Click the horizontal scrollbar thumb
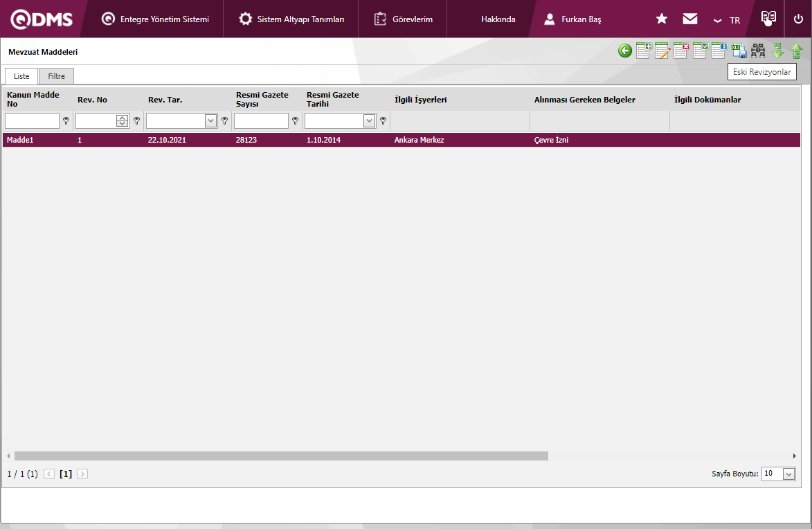 [281, 456]
